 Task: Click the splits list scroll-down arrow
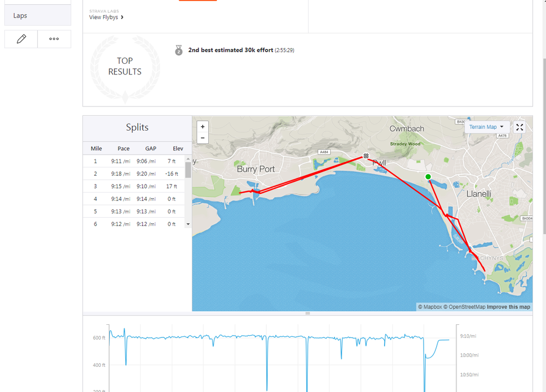click(188, 224)
